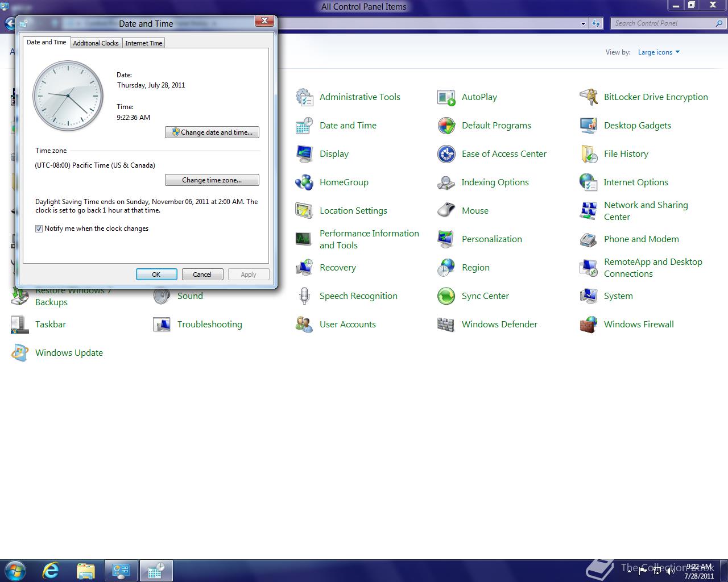728x582 pixels.
Task: Open the View by Large icons dropdown
Action: (659, 52)
